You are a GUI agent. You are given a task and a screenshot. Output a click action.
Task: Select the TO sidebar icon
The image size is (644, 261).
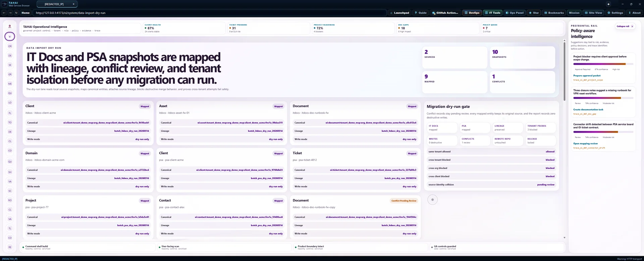pos(10,122)
